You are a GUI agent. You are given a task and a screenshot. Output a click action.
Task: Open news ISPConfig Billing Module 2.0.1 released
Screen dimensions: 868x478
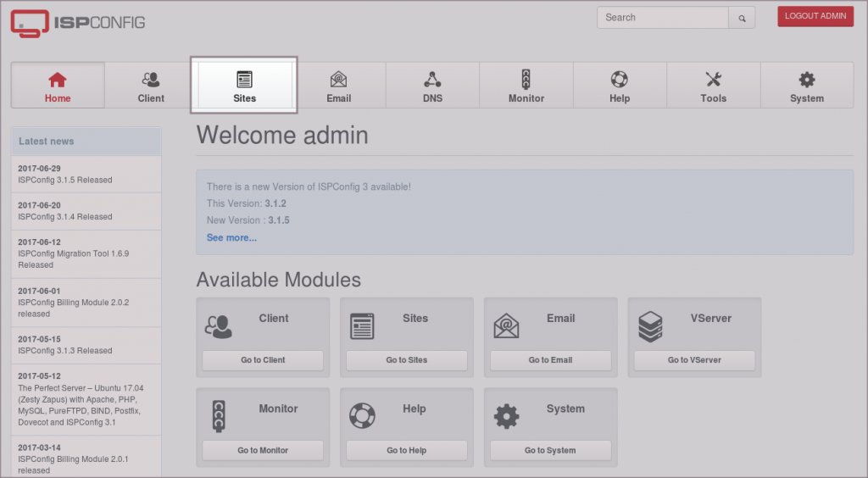[73, 464]
